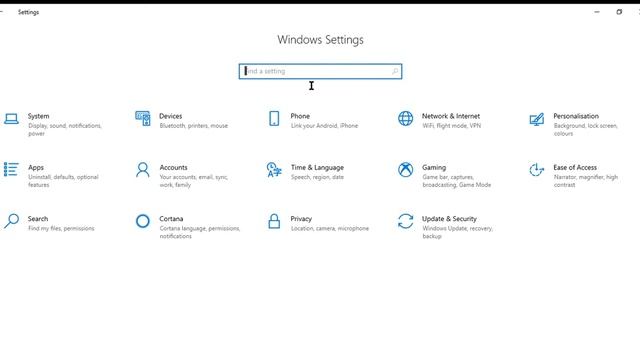640x360 pixels.
Task: Click 'Link your Android, iPhone' description
Action: pyautogui.click(x=324, y=126)
